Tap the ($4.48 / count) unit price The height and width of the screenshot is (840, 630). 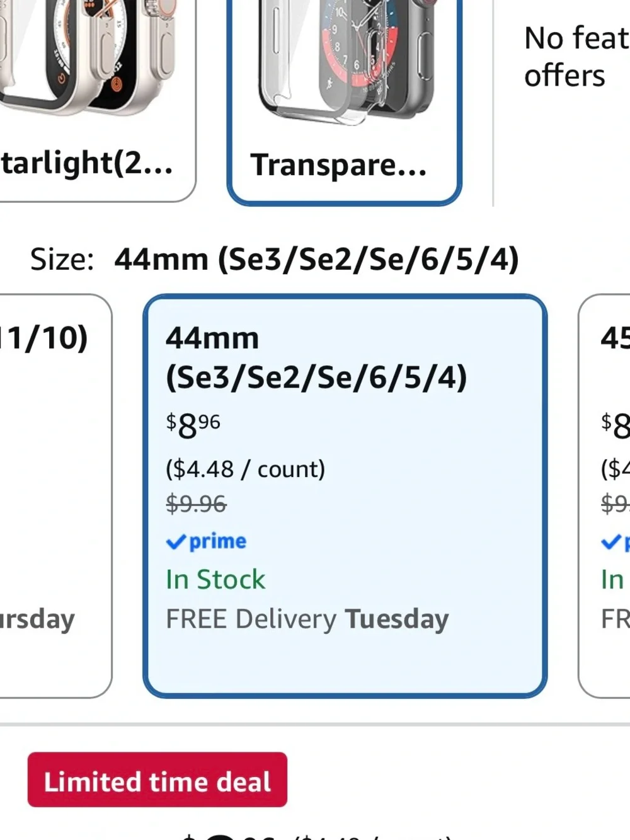[x=246, y=469]
